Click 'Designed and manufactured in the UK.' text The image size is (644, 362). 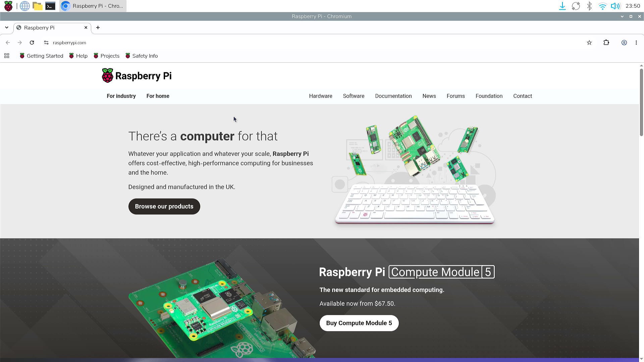(182, 187)
